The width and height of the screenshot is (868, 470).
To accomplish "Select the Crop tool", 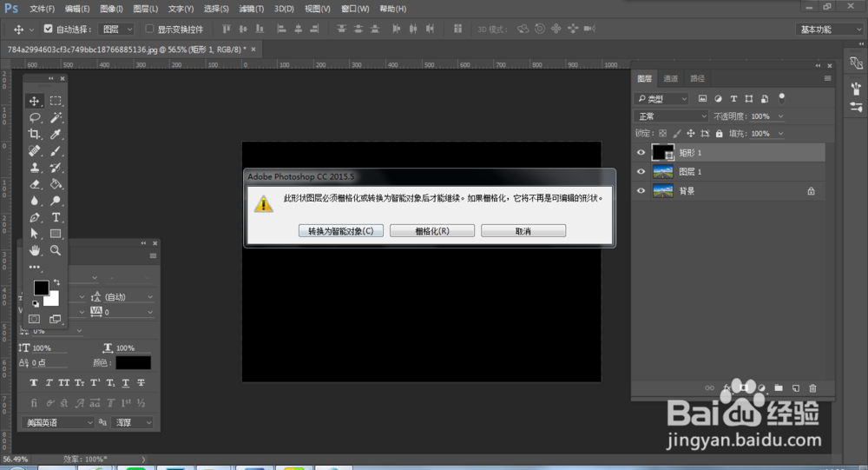I will pyautogui.click(x=35, y=134).
